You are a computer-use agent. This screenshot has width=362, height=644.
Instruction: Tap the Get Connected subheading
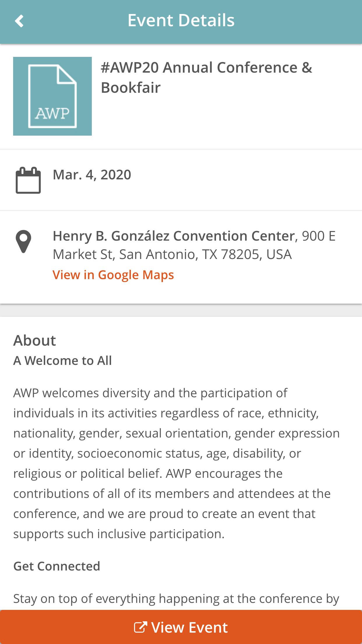pos(57,566)
